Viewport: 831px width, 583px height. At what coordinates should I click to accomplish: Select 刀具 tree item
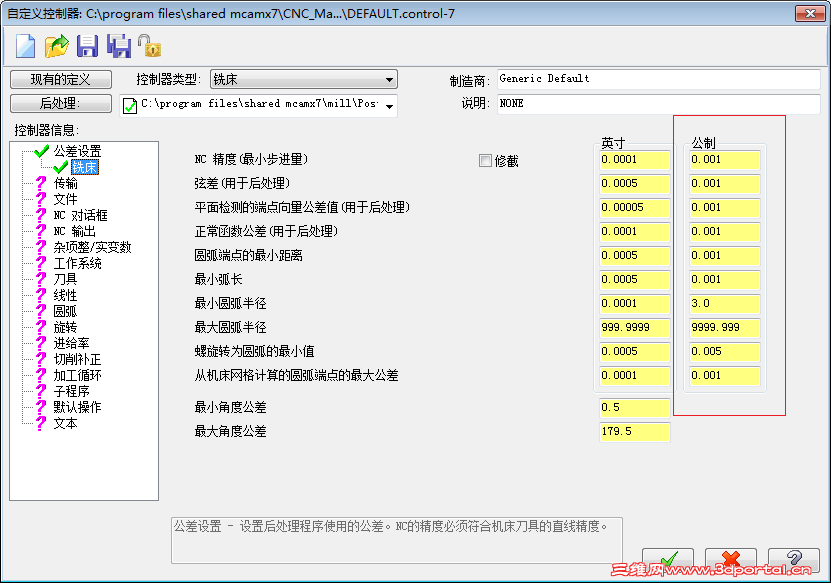[66, 279]
